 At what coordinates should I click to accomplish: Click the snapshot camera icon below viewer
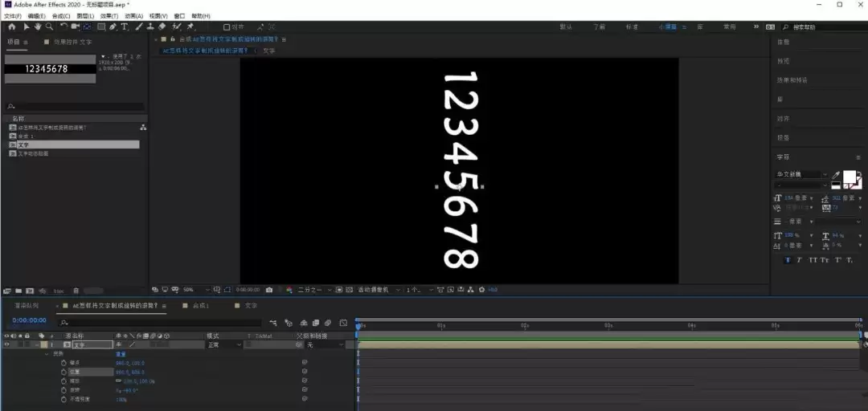pyautogui.click(x=269, y=289)
